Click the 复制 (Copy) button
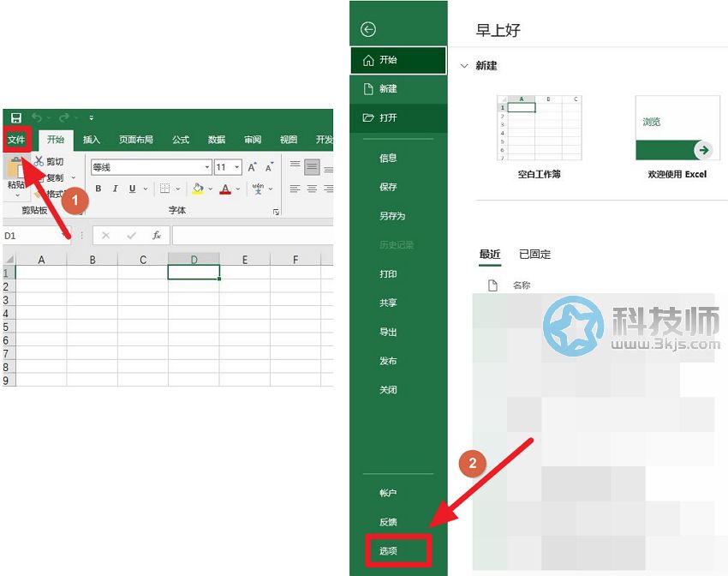Screen dimensions: 728x576 coord(55,177)
